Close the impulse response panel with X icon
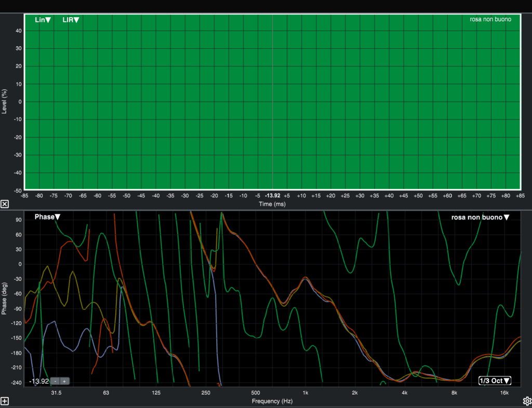Image resolution: width=532 pixels, height=408 pixels. click(x=5, y=204)
